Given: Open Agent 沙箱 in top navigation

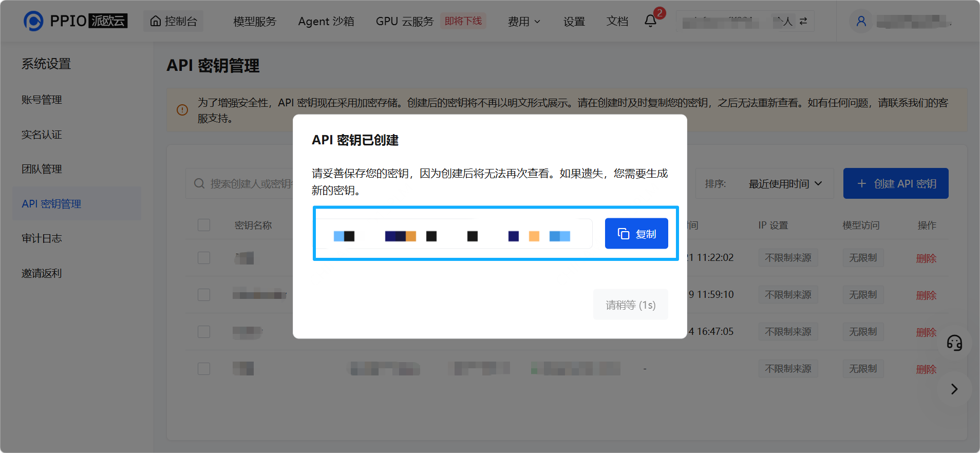Looking at the screenshot, I should point(326,21).
